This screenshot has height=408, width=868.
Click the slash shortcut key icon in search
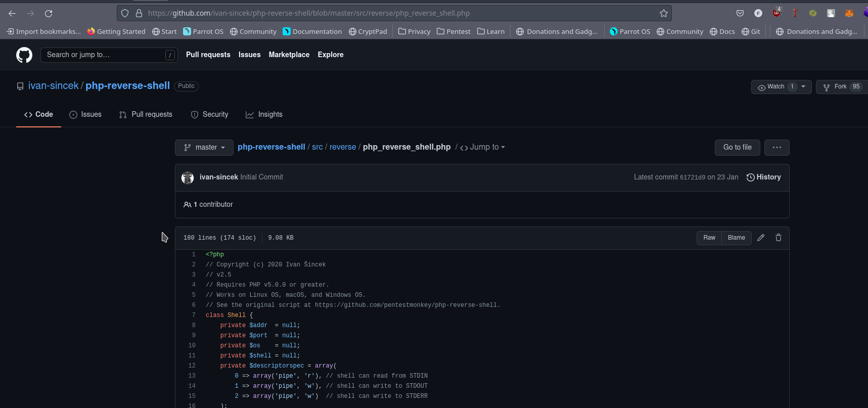pyautogui.click(x=170, y=55)
